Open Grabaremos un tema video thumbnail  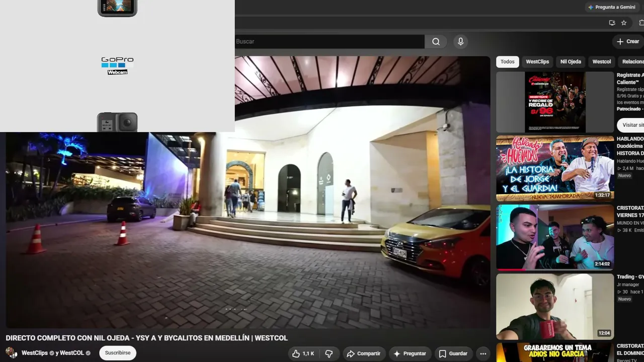555,352
